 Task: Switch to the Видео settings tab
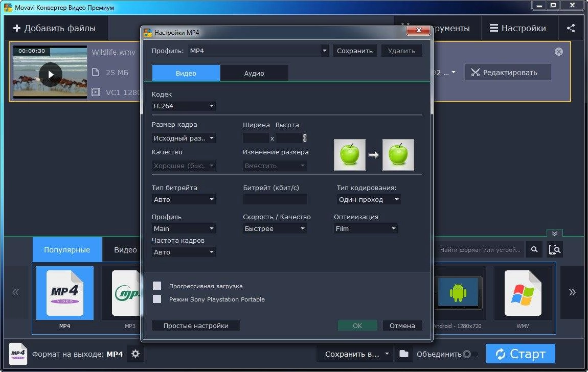[x=186, y=73]
